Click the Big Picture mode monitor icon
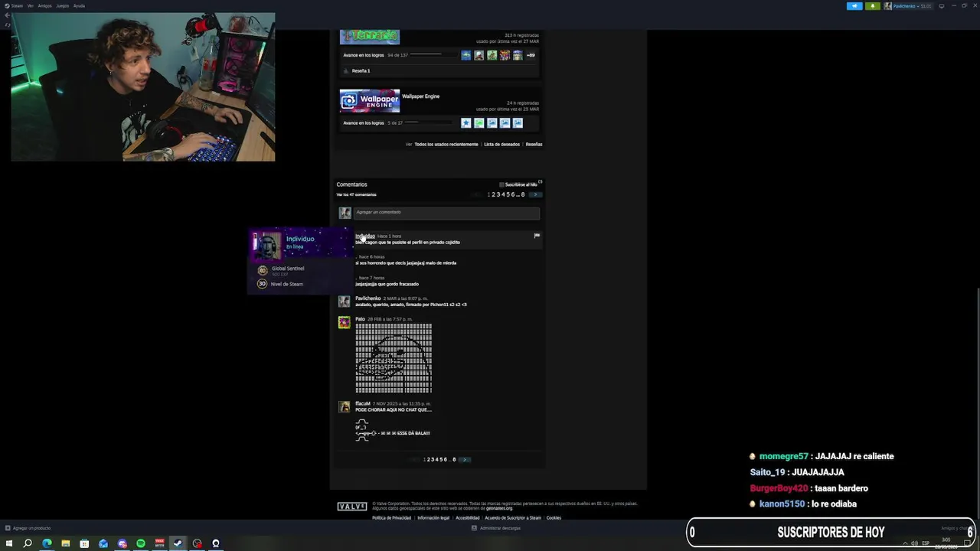Image resolution: width=980 pixels, height=551 pixels. pos(942,6)
